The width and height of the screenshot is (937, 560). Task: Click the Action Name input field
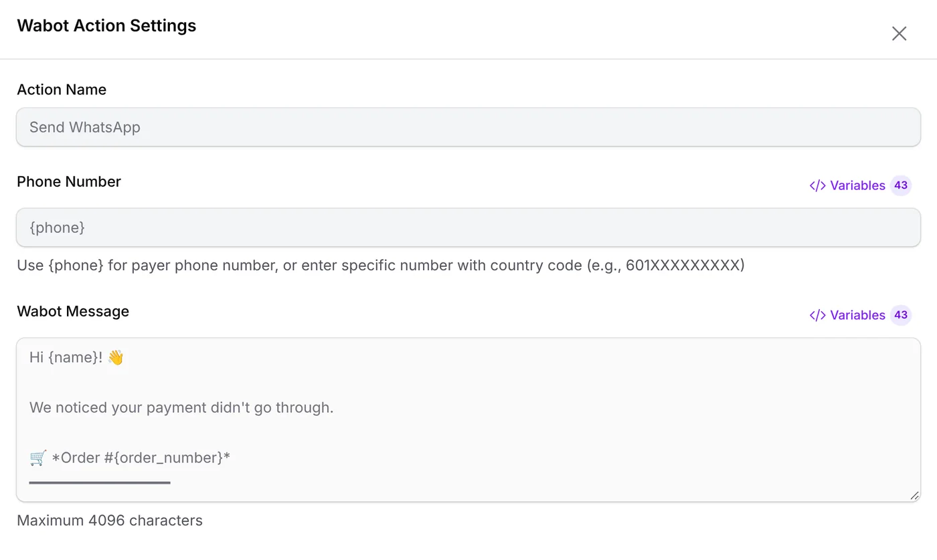(x=468, y=127)
